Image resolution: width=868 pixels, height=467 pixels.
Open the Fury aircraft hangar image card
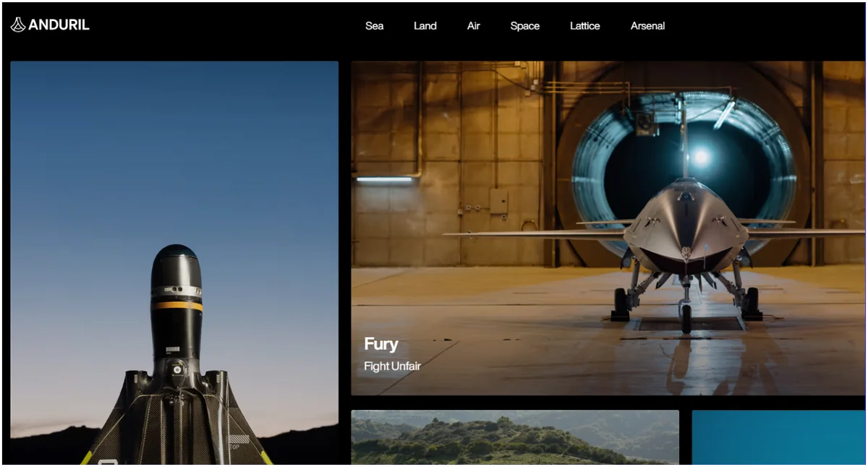[608, 228]
